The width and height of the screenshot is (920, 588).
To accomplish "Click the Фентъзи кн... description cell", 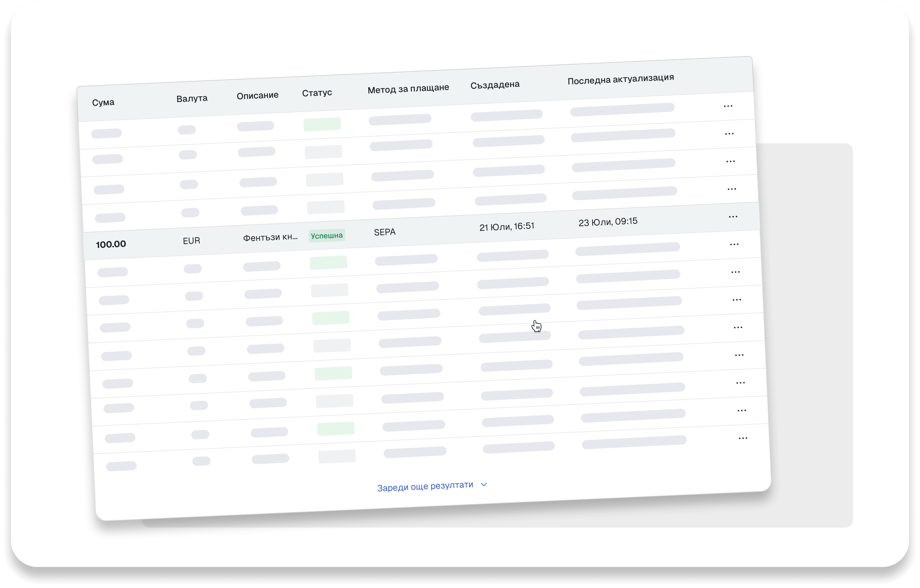I will pos(270,237).
